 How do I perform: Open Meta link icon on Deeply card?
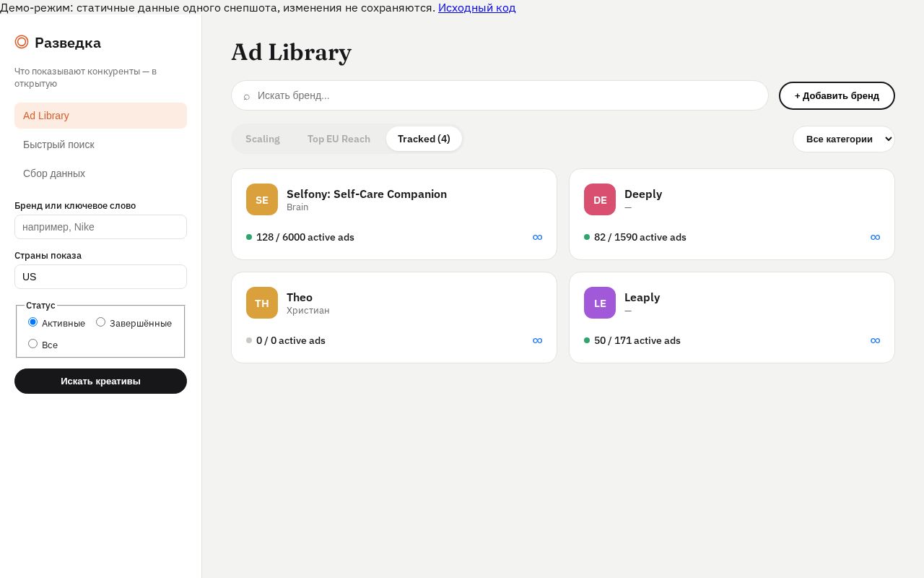(875, 237)
